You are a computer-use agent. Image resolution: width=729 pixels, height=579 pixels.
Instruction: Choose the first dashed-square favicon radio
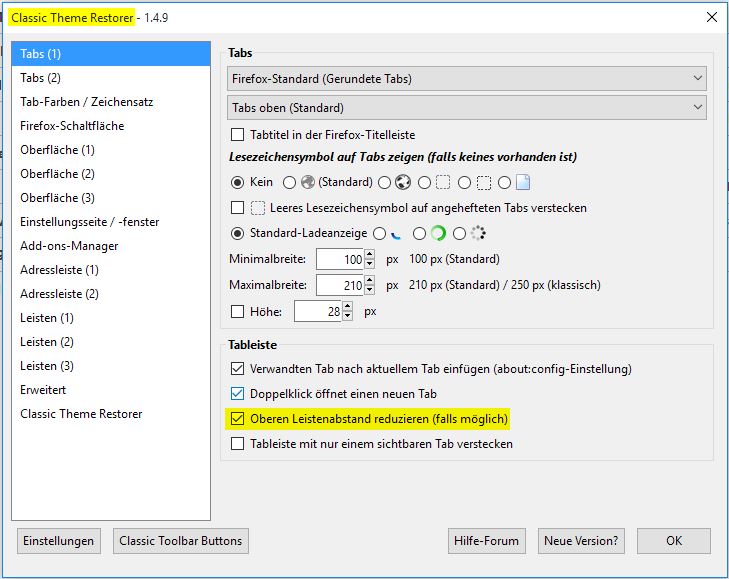(x=424, y=182)
